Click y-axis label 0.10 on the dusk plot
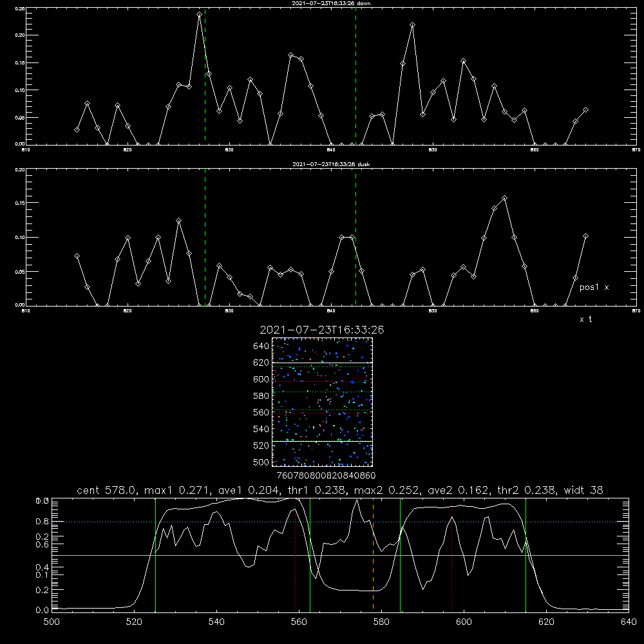644x644 pixels. 20,238
